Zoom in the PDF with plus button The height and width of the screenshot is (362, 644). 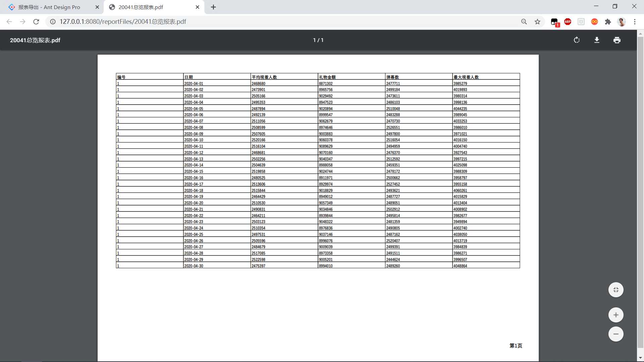(616, 315)
